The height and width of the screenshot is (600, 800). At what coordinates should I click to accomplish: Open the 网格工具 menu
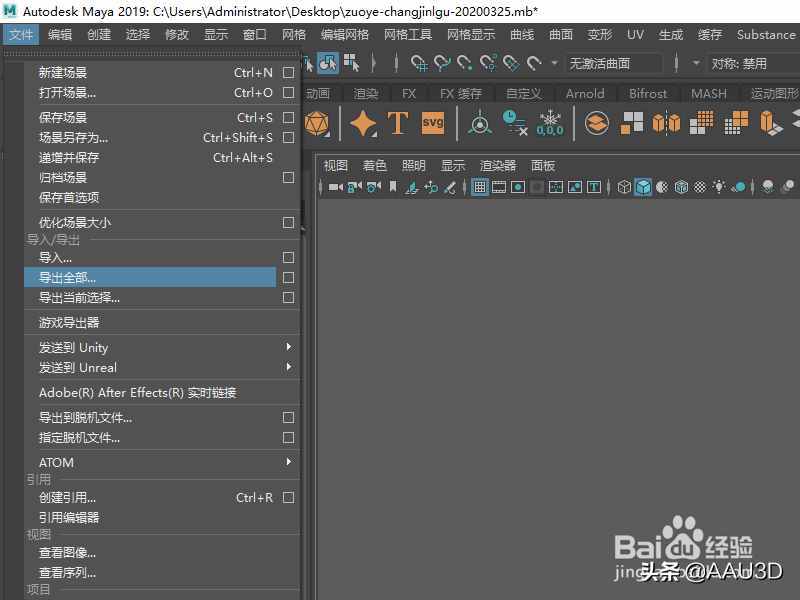coord(407,35)
